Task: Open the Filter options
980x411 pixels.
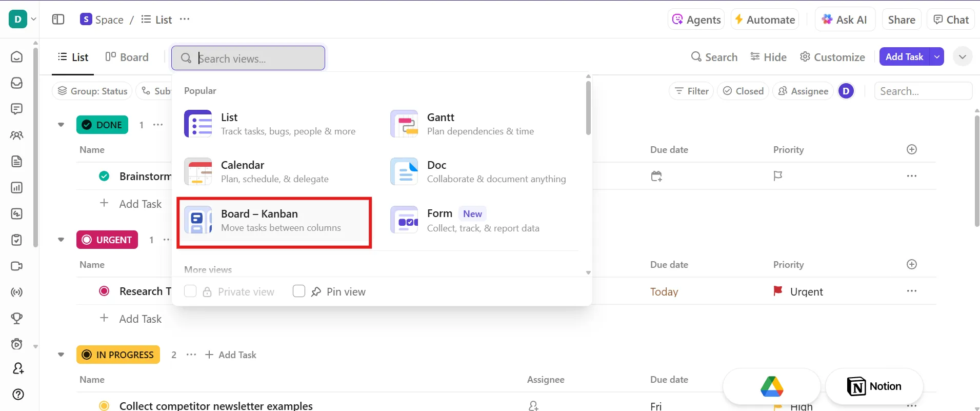Action: click(x=691, y=91)
